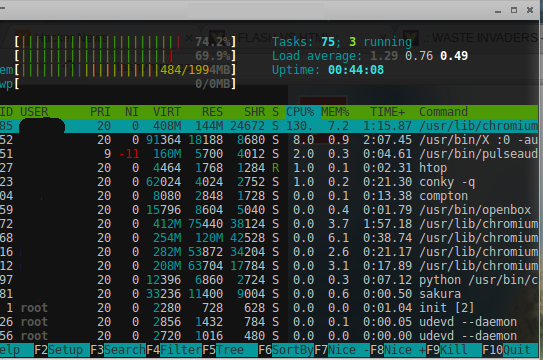Click the Load average 1.29 readout
The width and height of the screenshot is (543, 360).
coord(370,56)
